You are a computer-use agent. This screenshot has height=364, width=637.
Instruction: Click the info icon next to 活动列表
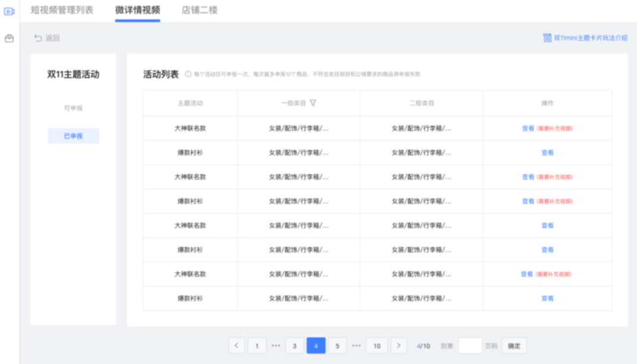[x=188, y=75]
